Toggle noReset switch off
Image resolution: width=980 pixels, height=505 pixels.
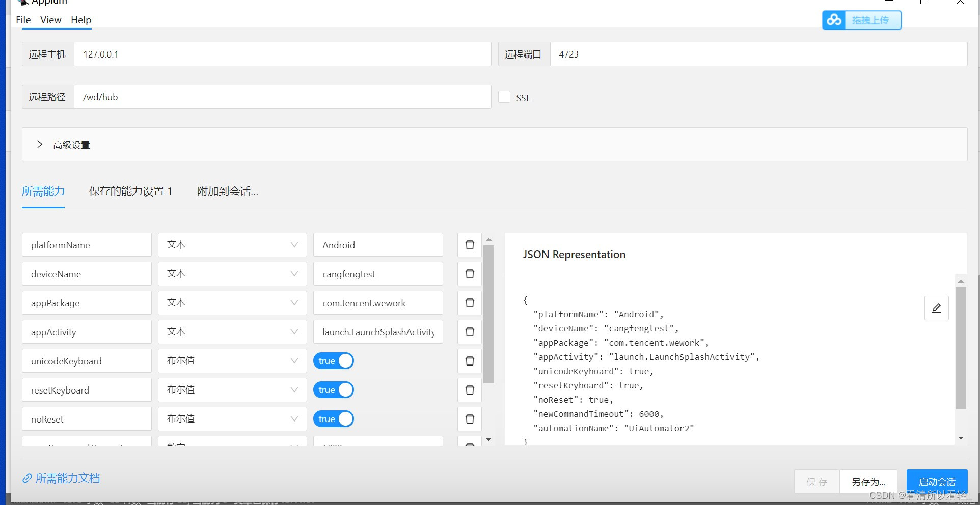coord(334,419)
